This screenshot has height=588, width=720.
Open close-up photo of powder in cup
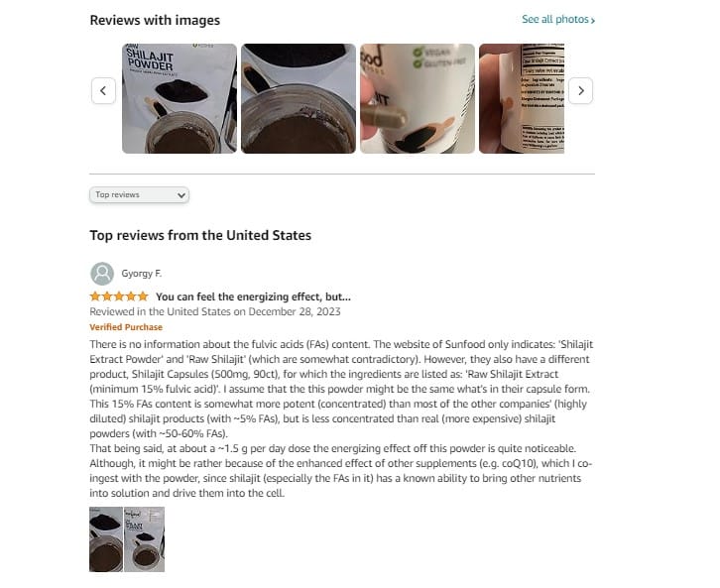tap(299, 98)
